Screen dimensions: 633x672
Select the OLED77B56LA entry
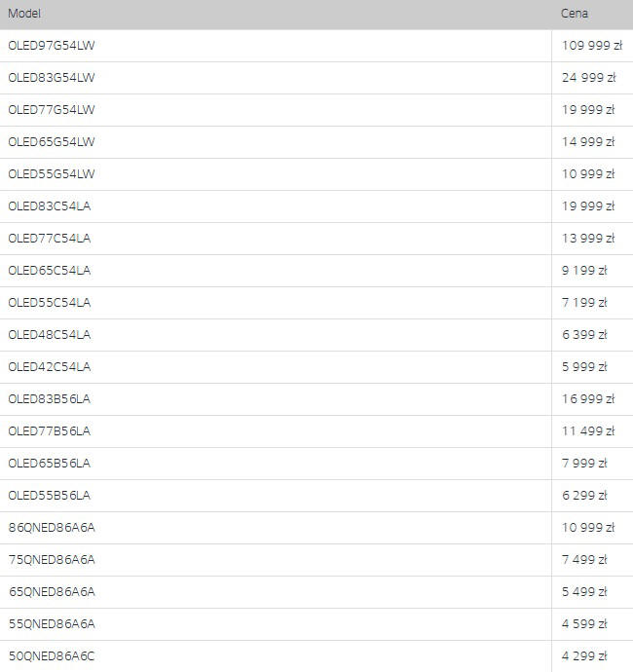[50, 431]
